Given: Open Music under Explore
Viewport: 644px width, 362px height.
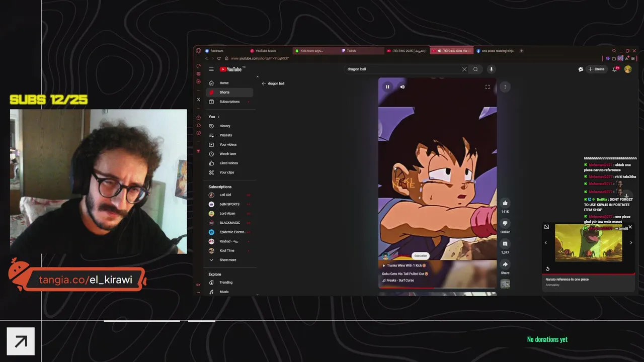Looking at the screenshot, I should pyautogui.click(x=229, y=292).
